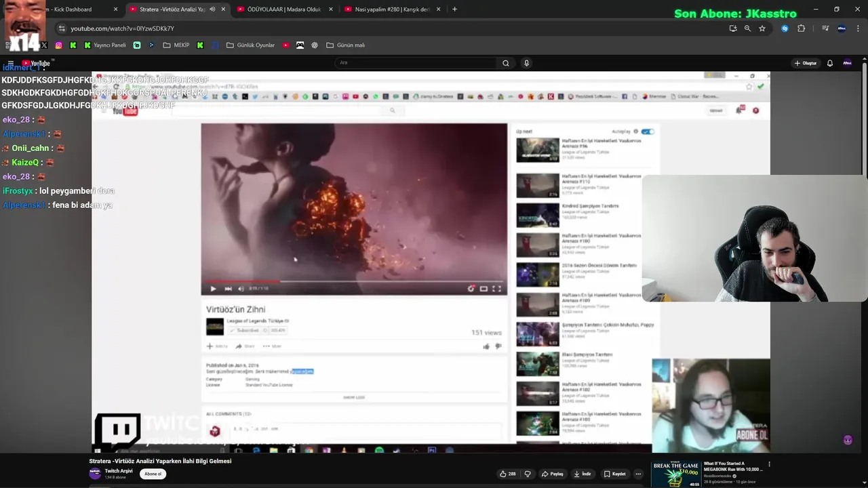Open the Extensions puzzle-piece menu
868x488 pixels.
pos(802,28)
